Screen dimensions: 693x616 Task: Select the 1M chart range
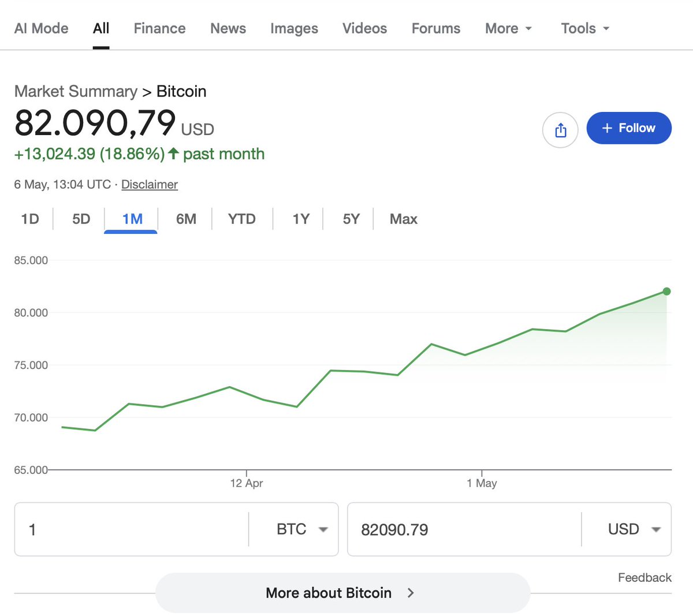pyautogui.click(x=132, y=219)
